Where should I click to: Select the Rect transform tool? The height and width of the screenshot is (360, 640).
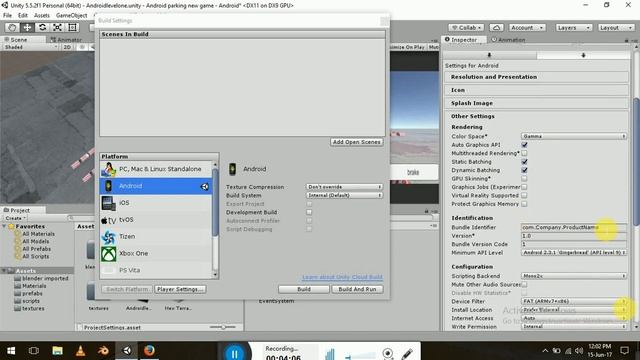(x=72, y=27)
